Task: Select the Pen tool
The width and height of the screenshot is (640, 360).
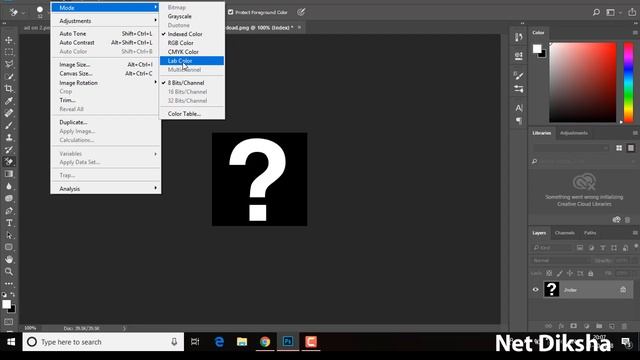Action: (9, 211)
